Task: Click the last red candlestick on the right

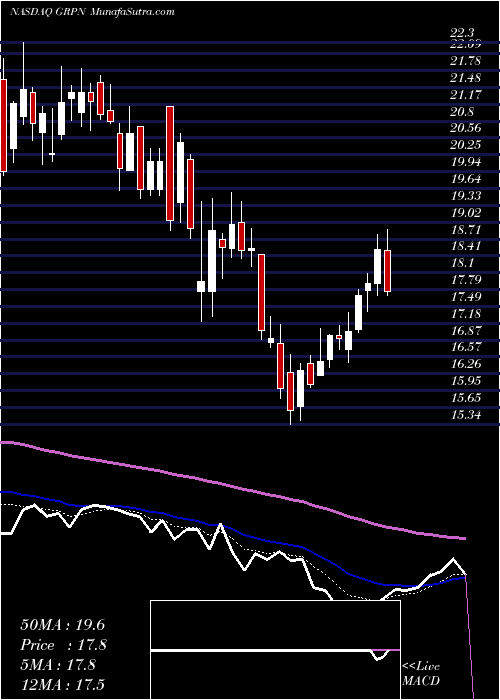Action: (388, 271)
